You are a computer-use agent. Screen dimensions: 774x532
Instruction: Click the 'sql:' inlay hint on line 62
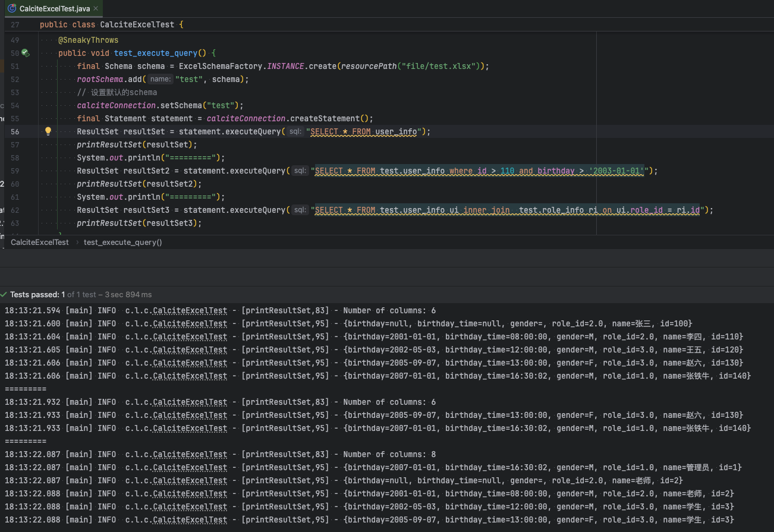click(300, 210)
